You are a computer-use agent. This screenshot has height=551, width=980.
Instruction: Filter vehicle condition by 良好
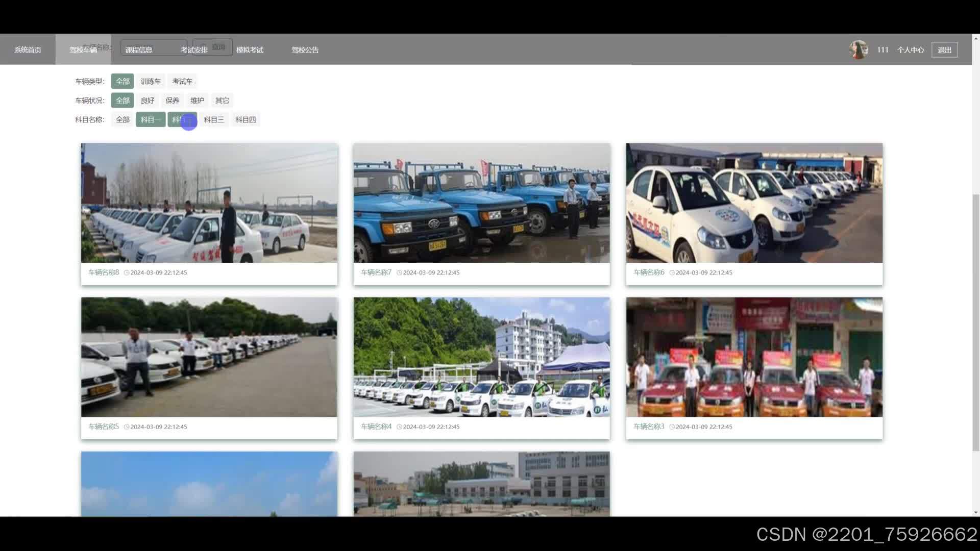tap(148, 101)
